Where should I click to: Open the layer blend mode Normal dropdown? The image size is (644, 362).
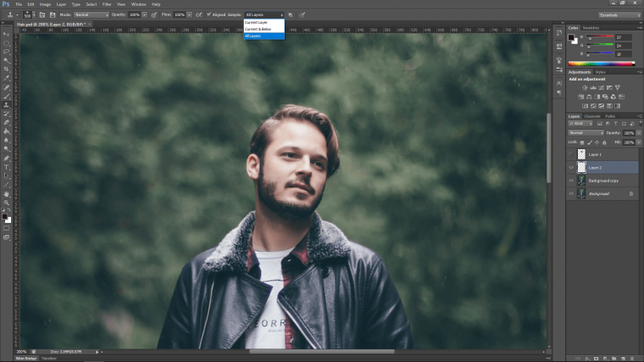(586, 133)
